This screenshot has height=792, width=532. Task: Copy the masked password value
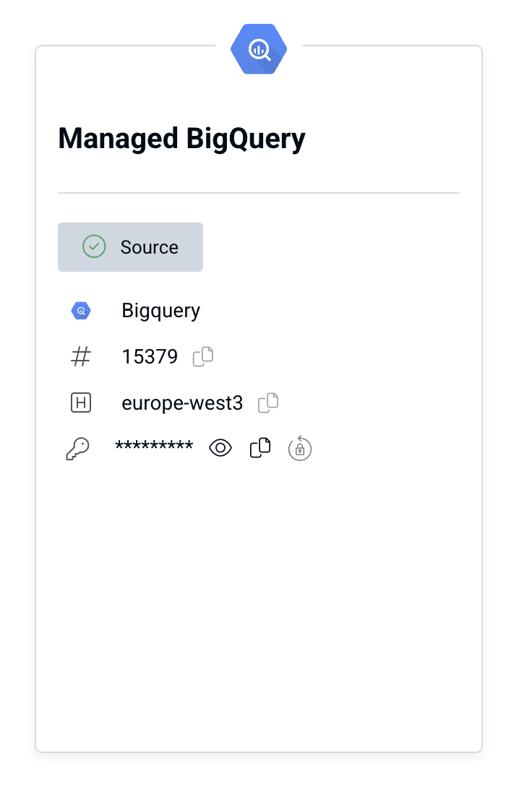(x=260, y=448)
